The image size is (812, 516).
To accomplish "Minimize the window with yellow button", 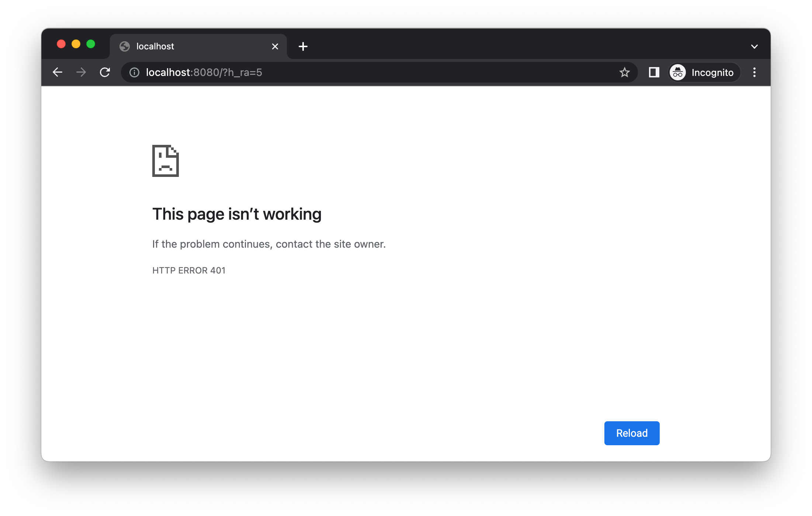I will pyautogui.click(x=76, y=44).
